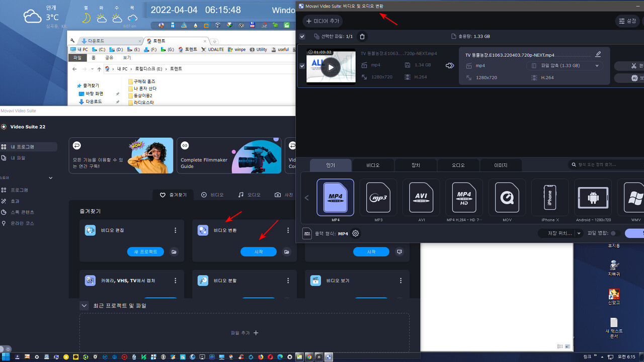The height and width of the screenshot is (362, 644).
Task: Click the 카메라, VHS, TV에서 캡처 icon
Action: (90, 281)
